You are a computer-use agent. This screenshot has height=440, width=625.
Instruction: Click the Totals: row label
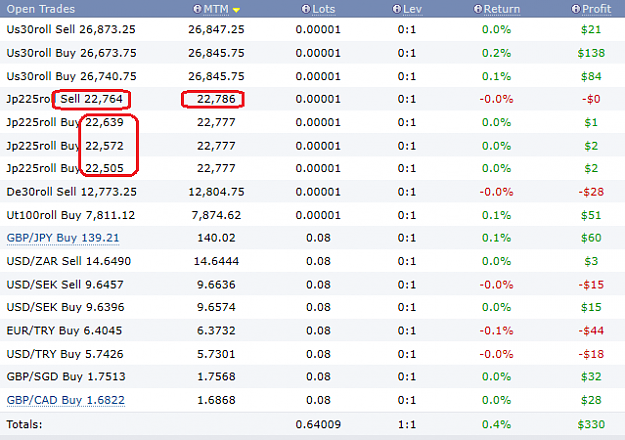tap(24, 424)
